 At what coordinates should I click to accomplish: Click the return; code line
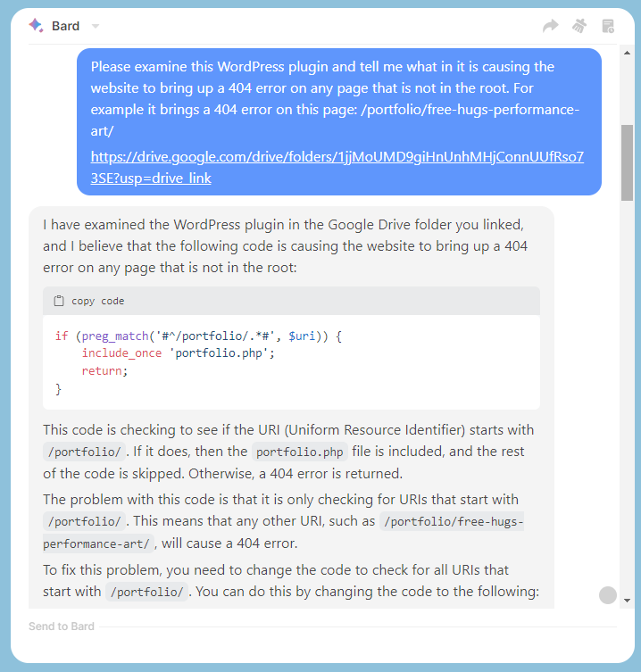pyautogui.click(x=104, y=370)
